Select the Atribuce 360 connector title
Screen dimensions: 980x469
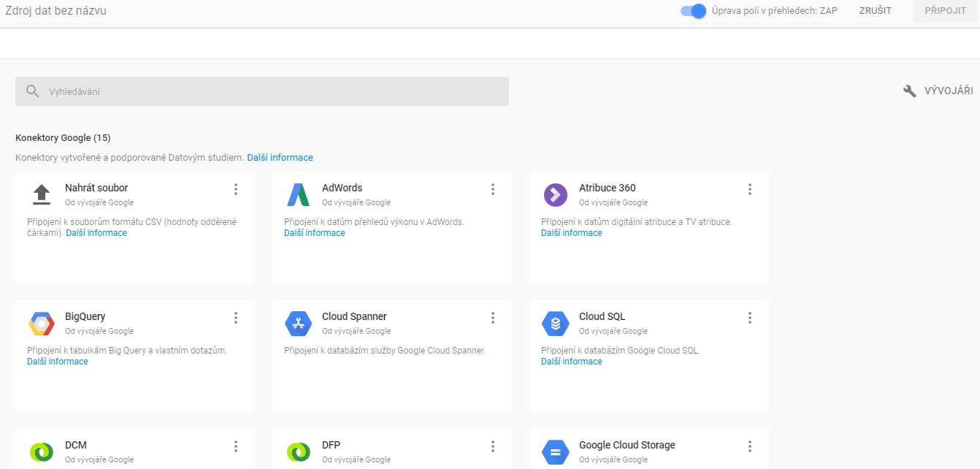[608, 188]
